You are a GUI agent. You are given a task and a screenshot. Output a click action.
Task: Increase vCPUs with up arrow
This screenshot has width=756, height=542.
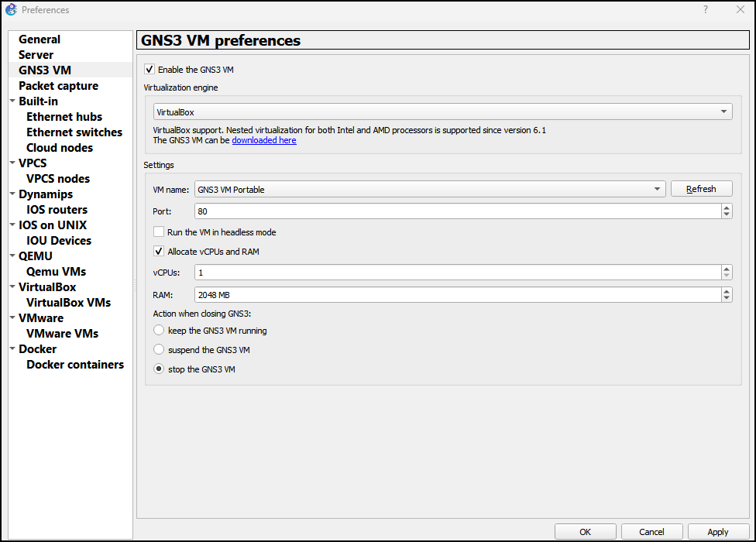[727, 269]
